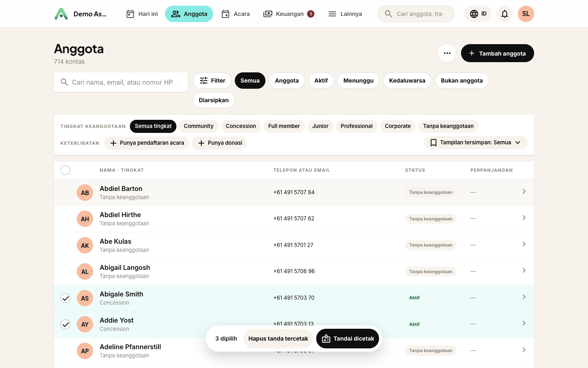Select the Tanpa keanggotaan tier chip
Image resolution: width=588 pixels, height=368 pixels.
click(448, 126)
